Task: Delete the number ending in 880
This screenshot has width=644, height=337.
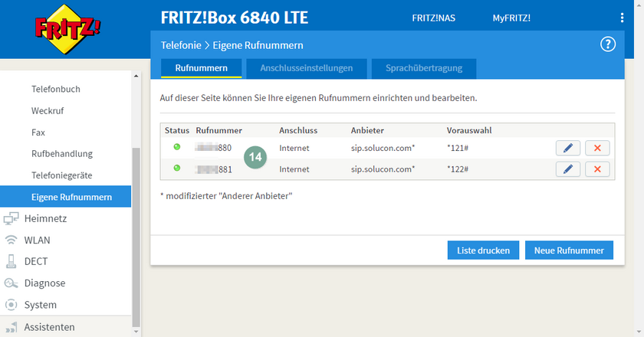Action: coord(597,148)
